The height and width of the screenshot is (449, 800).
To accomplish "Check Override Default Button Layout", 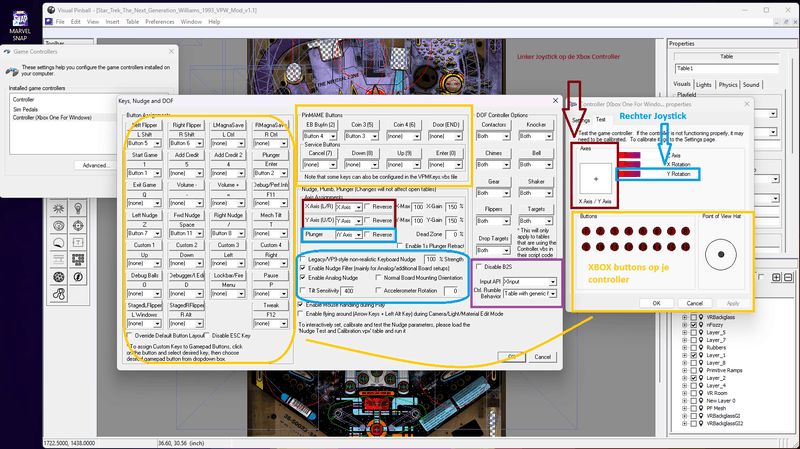I will point(130,336).
